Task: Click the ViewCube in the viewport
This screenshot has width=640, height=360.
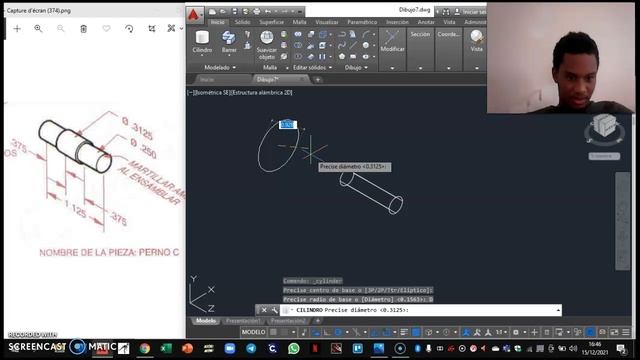Action: (x=604, y=126)
